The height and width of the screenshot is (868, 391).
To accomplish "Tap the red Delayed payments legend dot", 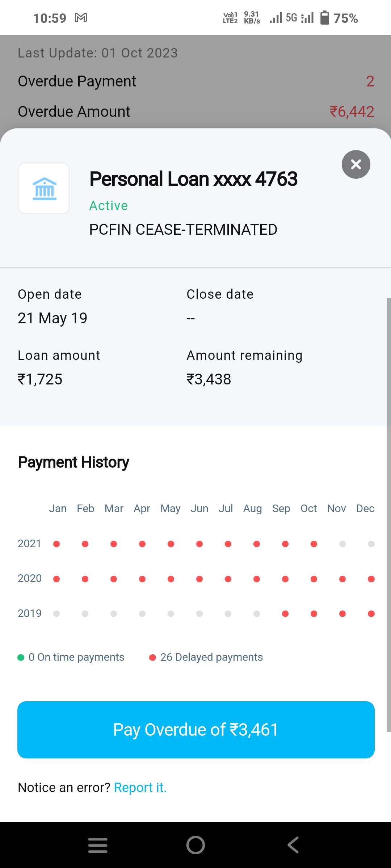I will click(x=153, y=658).
